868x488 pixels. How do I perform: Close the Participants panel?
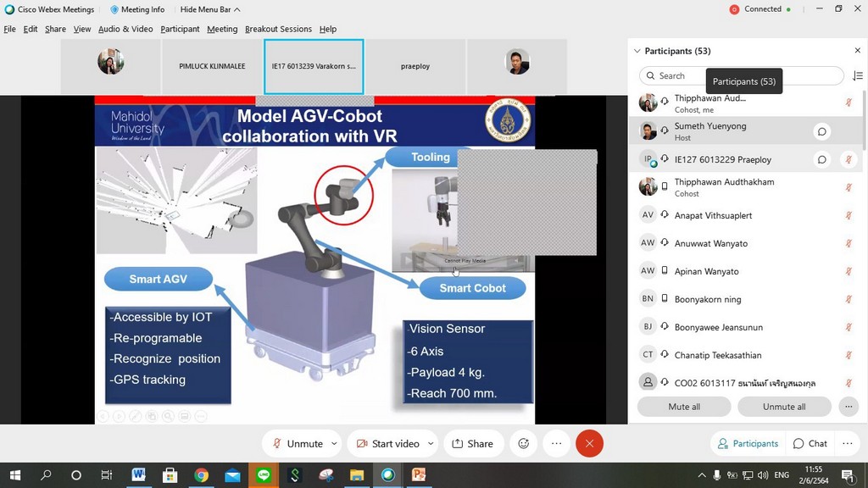[x=857, y=51]
